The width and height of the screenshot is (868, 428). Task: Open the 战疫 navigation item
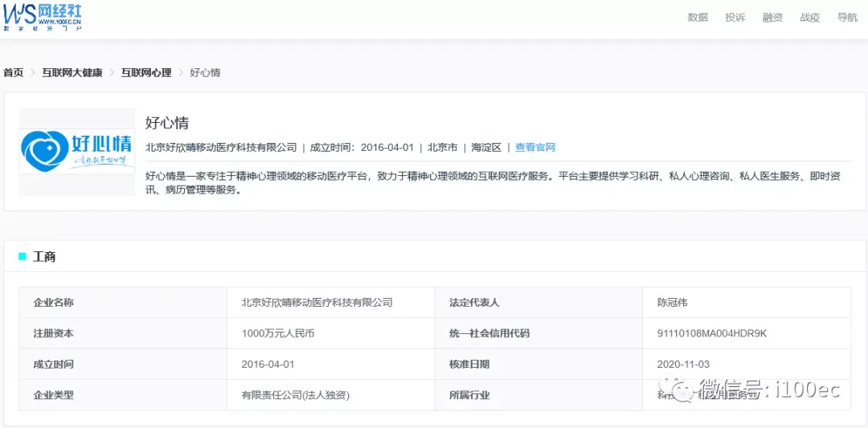click(x=810, y=17)
